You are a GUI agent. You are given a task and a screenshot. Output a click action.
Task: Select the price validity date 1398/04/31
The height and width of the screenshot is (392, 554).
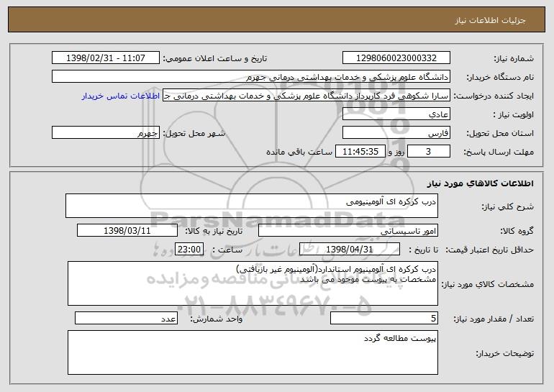click(350, 249)
